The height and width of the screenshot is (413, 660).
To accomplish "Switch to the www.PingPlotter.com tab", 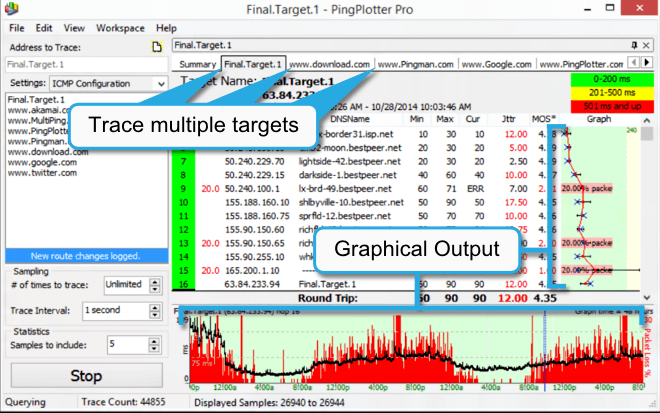I will [x=581, y=64].
